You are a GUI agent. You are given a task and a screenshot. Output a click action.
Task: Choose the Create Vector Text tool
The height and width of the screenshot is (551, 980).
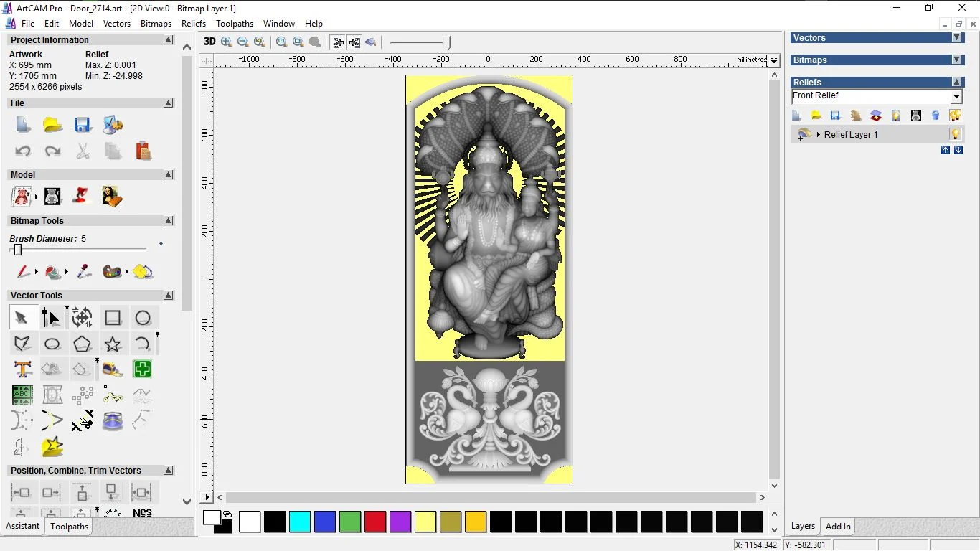pos(22,369)
